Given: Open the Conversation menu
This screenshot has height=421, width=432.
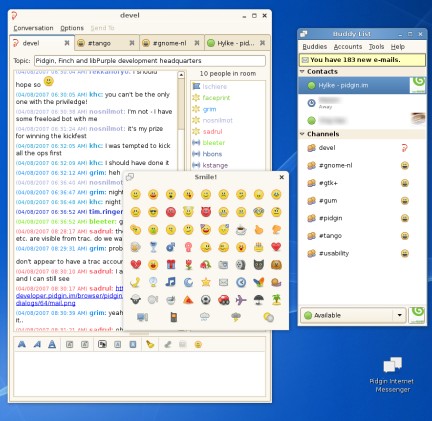Looking at the screenshot, I should 33,28.
